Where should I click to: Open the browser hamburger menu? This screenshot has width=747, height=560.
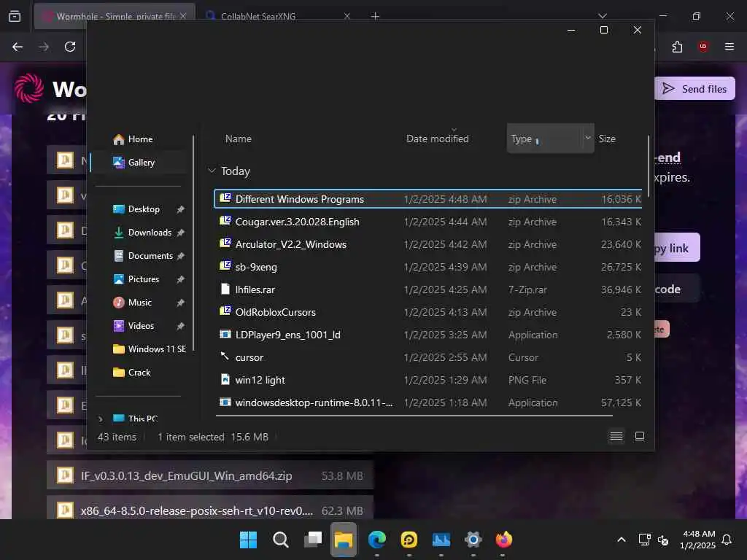(729, 47)
